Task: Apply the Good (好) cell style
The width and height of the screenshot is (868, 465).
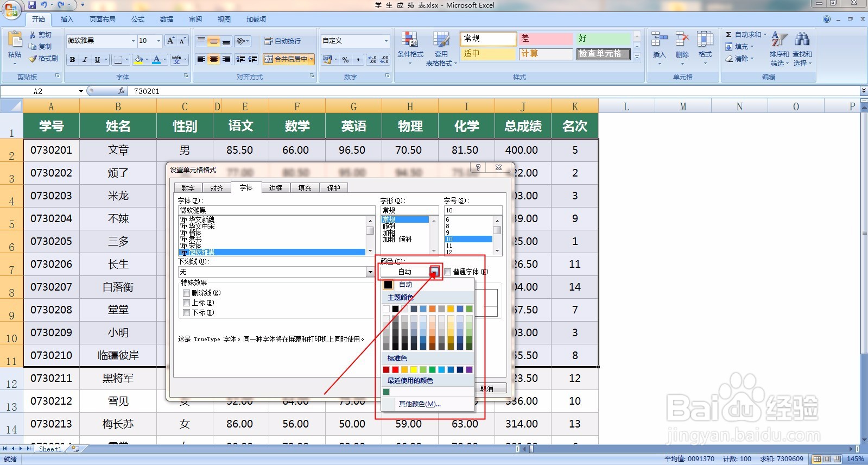Action: point(603,39)
